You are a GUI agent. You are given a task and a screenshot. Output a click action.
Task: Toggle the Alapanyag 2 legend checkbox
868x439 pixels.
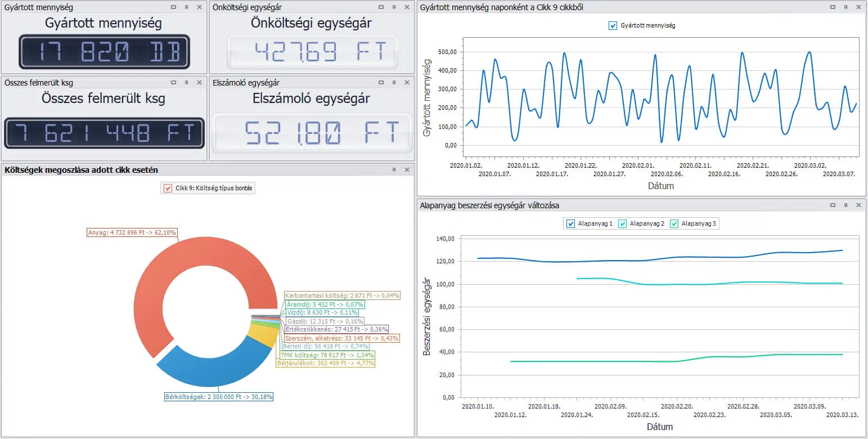pos(622,224)
